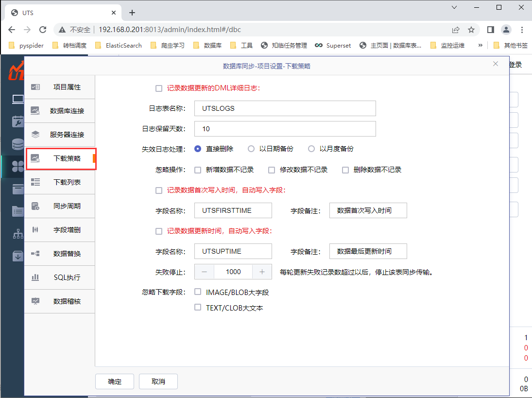Click the 失败停止 value 1000 field
The height and width of the screenshot is (398, 532).
coord(233,272)
